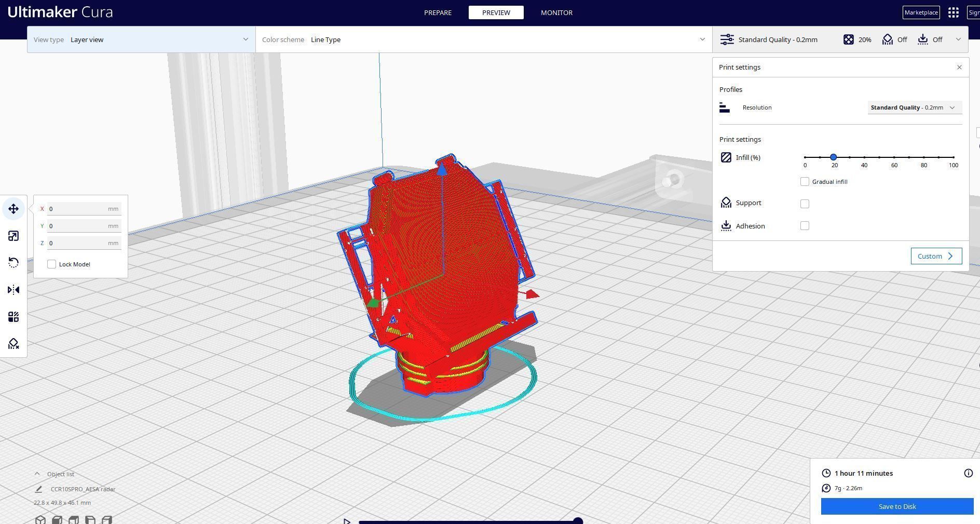980x524 pixels.
Task: Switch to the PREPARE tab
Action: [x=438, y=12]
